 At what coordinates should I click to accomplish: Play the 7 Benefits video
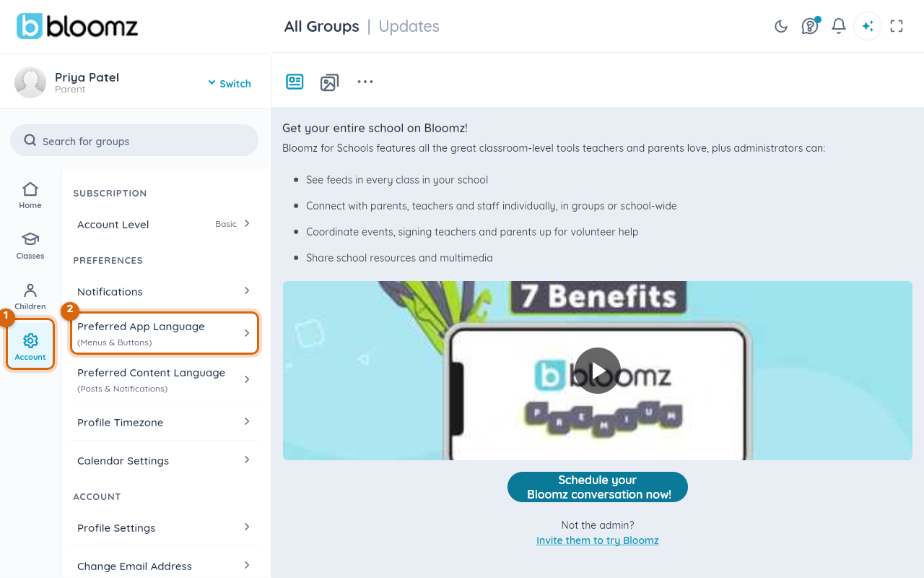[598, 371]
